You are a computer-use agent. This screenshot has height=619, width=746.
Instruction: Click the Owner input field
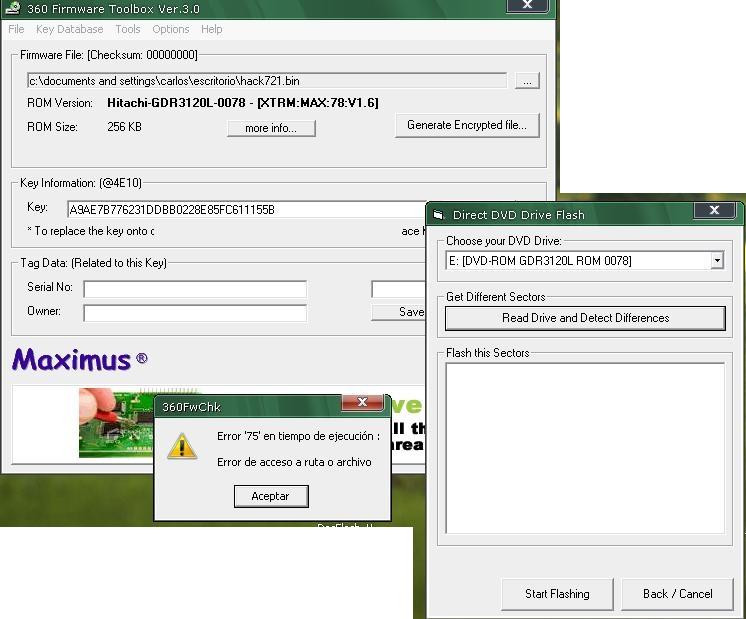tap(195, 313)
